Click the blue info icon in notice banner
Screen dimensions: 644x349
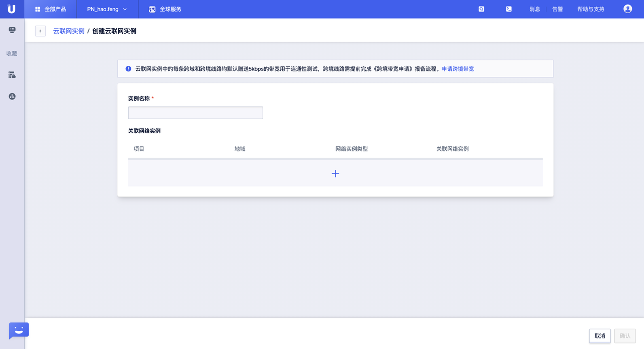click(128, 68)
